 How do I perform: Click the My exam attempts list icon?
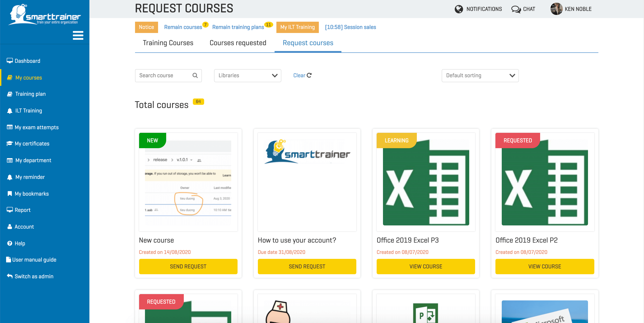pyautogui.click(x=10, y=127)
